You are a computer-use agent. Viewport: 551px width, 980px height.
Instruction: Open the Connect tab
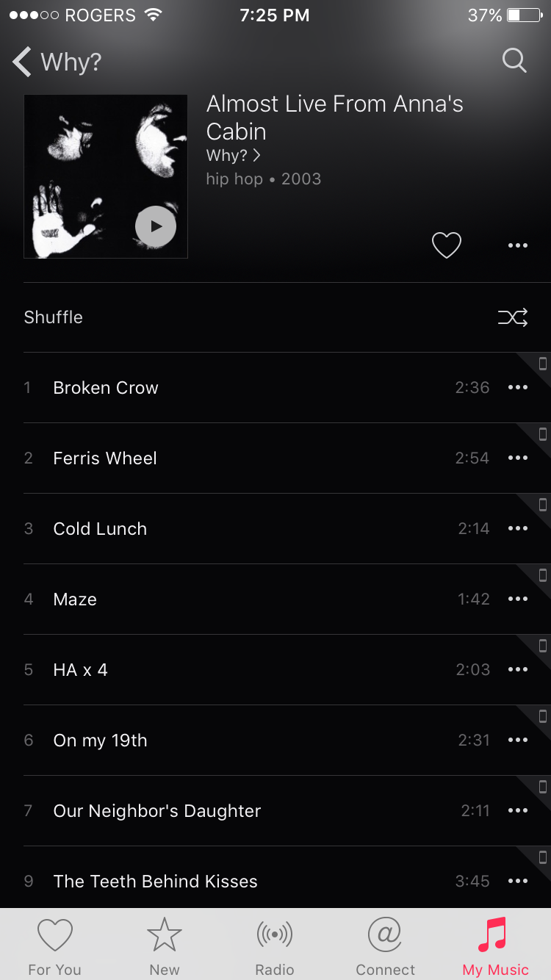click(x=385, y=946)
